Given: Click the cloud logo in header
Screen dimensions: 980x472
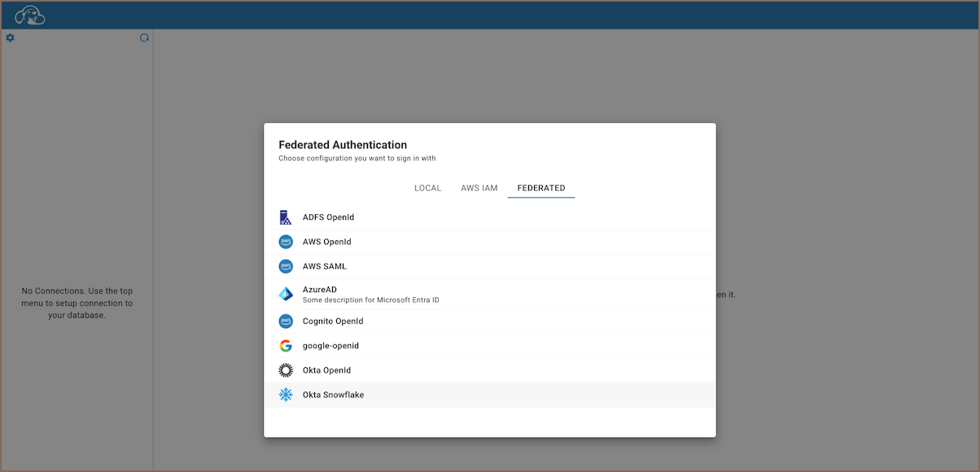Looking at the screenshot, I should click(30, 15).
